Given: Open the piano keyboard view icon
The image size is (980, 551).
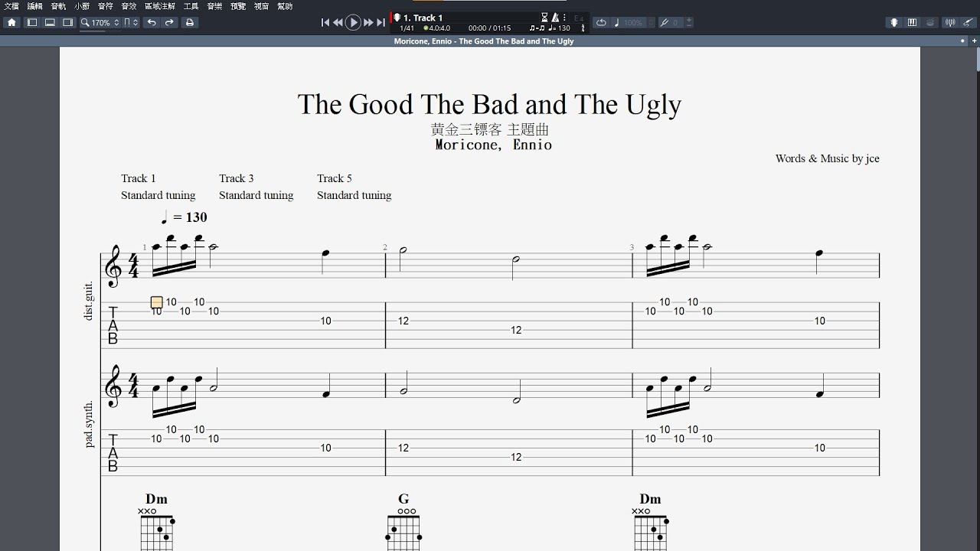Looking at the screenshot, I should pos(912,23).
